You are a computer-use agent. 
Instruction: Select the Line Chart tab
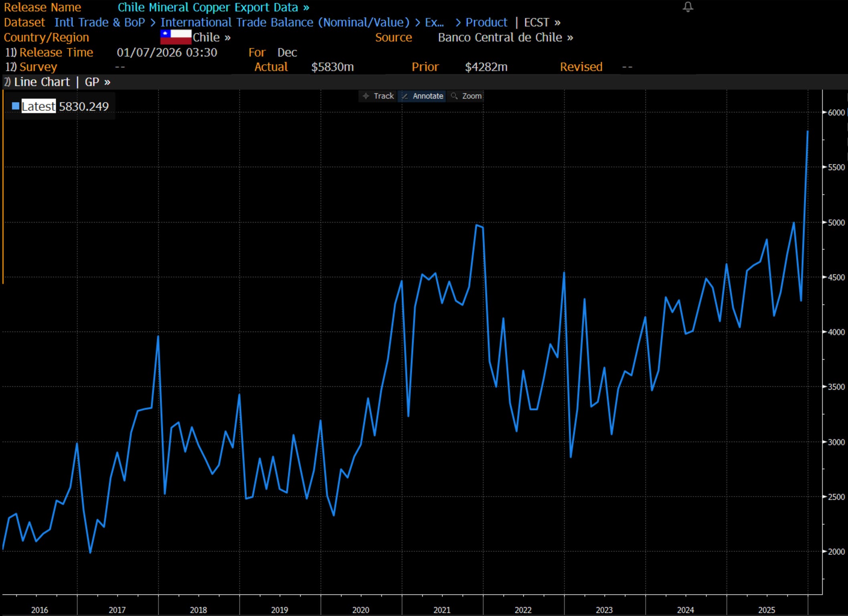click(x=42, y=82)
